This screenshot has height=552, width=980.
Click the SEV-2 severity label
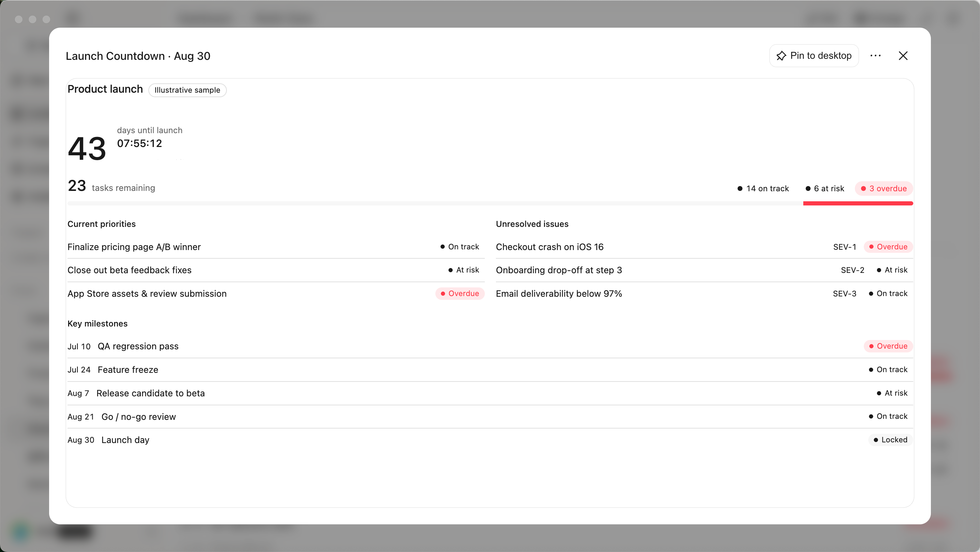[x=852, y=270]
